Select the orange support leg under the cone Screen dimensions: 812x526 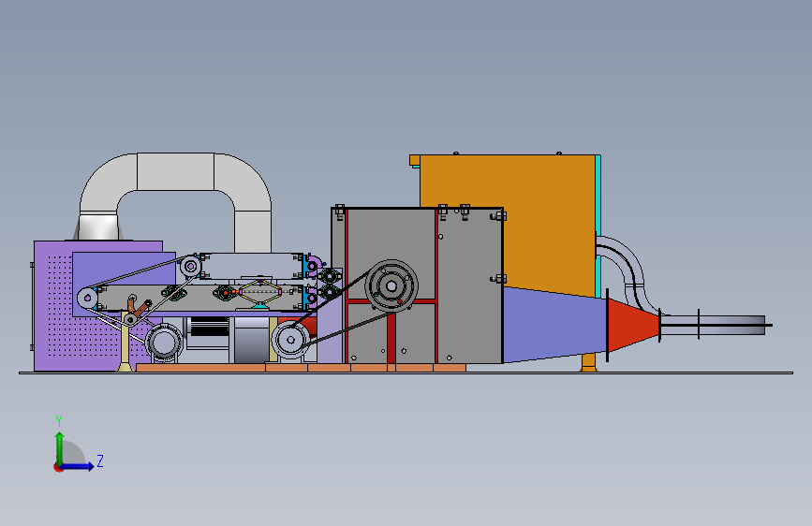[589, 362]
